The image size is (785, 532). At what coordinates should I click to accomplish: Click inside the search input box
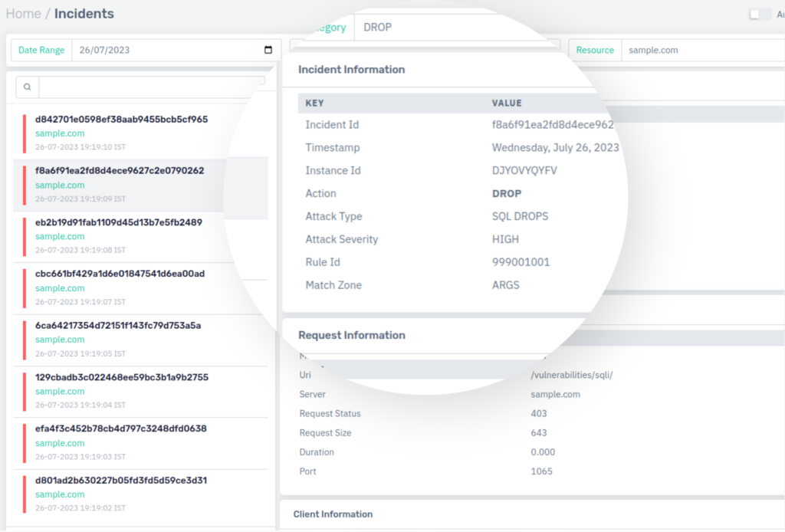(153, 87)
